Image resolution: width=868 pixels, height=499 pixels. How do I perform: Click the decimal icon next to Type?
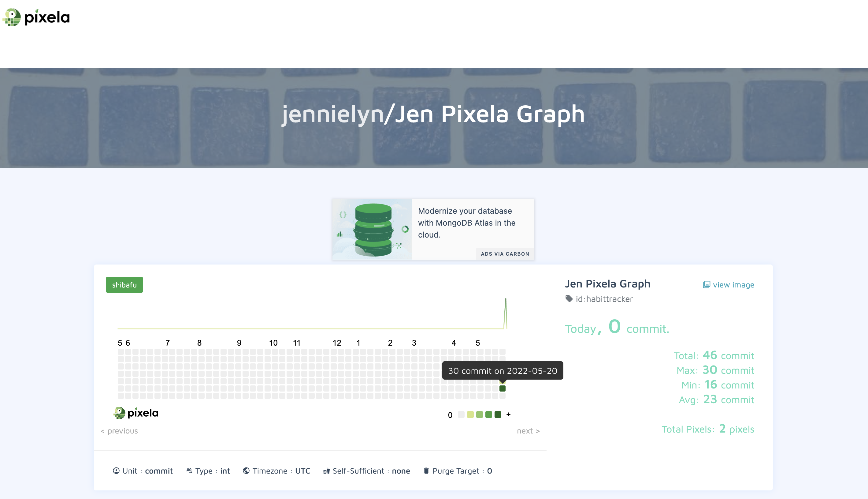[x=189, y=471]
